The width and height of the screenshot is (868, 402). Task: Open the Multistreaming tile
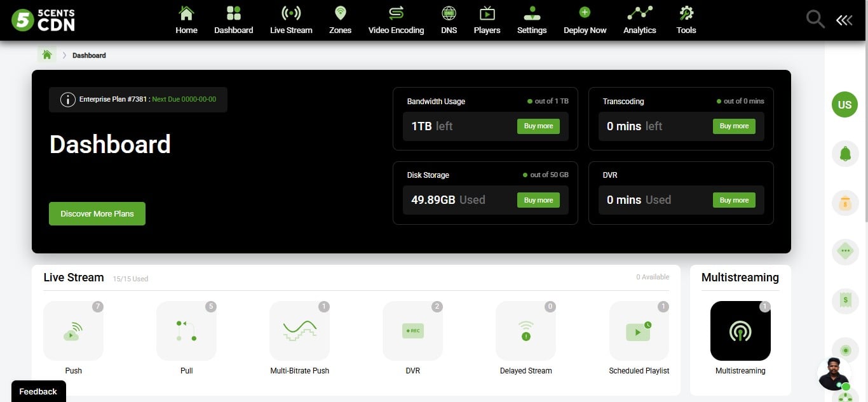[x=740, y=331]
